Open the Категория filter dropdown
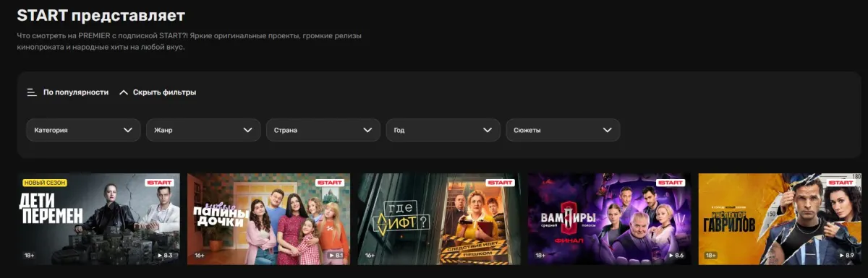Viewport: 868px width, 278px height. [83, 130]
